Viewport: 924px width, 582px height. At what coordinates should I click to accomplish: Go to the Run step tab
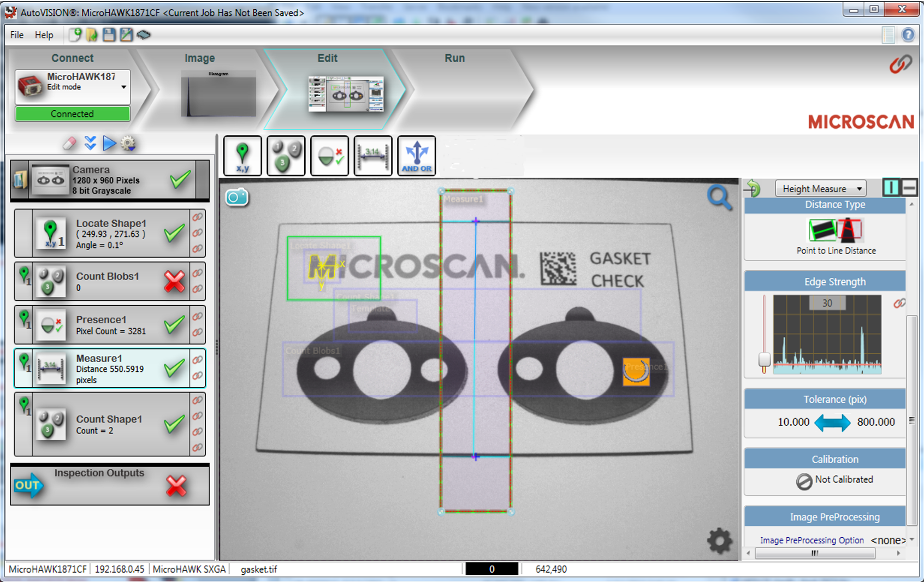click(x=454, y=58)
